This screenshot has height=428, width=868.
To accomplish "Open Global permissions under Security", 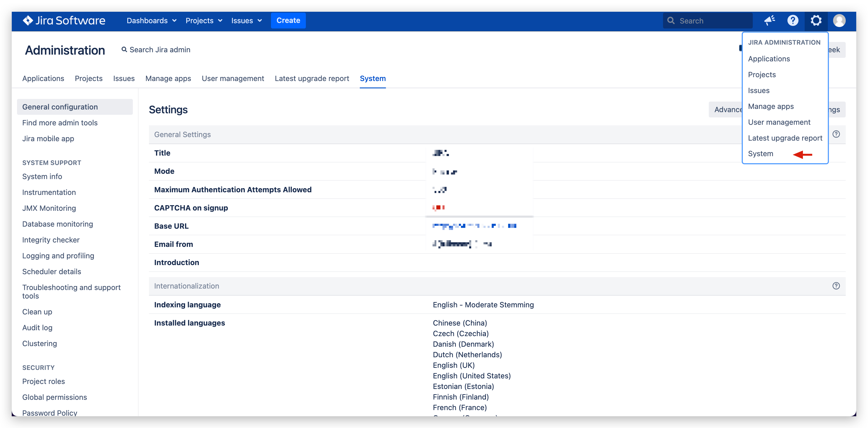I will [55, 397].
